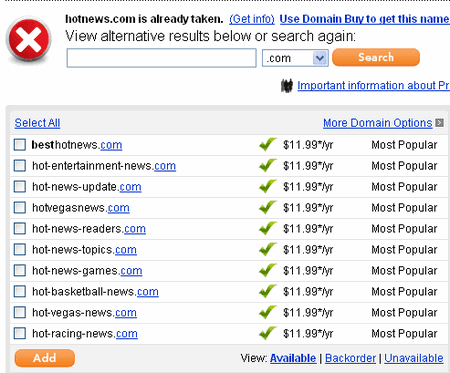Click the arrow icon next to More Domain Options

440,123
